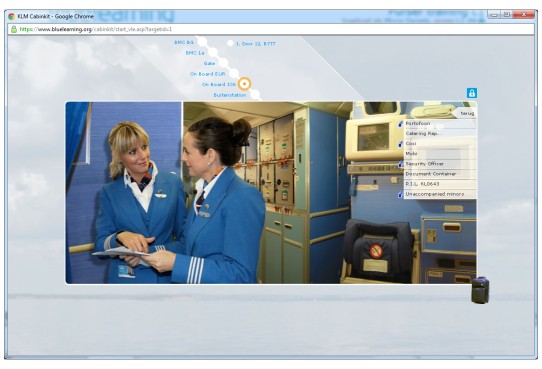This screenshot has height=369, width=542.
Task: Go to the Buitenstation step label
Action: [x=230, y=95]
